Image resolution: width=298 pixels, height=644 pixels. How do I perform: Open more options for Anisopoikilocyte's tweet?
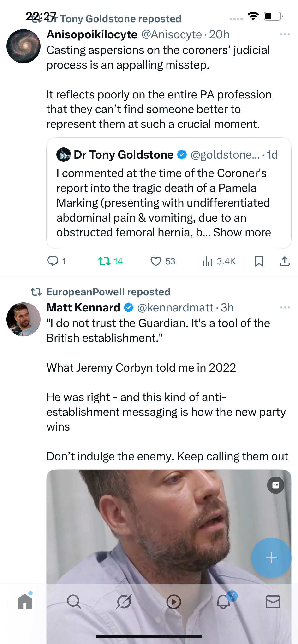285,34
